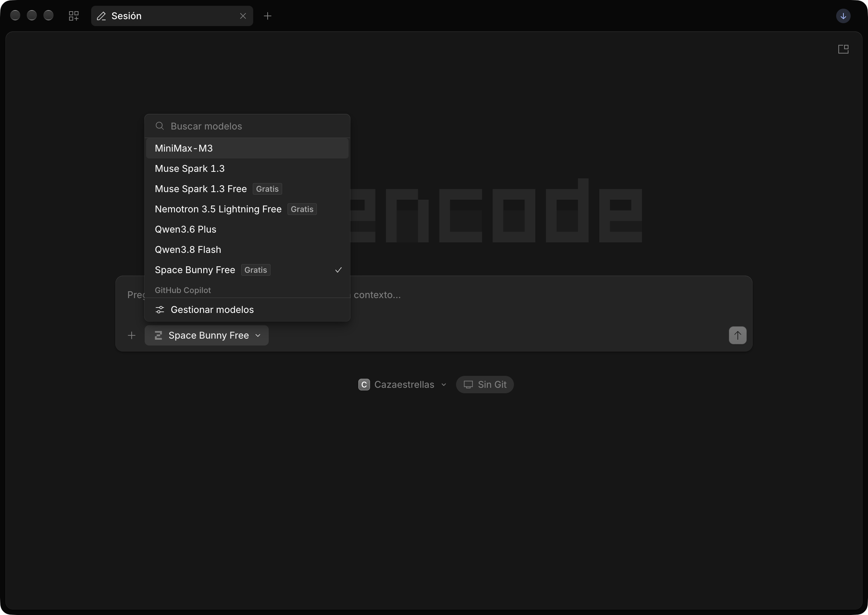Add a new tab with plus icon
The height and width of the screenshot is (615, 868).
tap(268, 16)
